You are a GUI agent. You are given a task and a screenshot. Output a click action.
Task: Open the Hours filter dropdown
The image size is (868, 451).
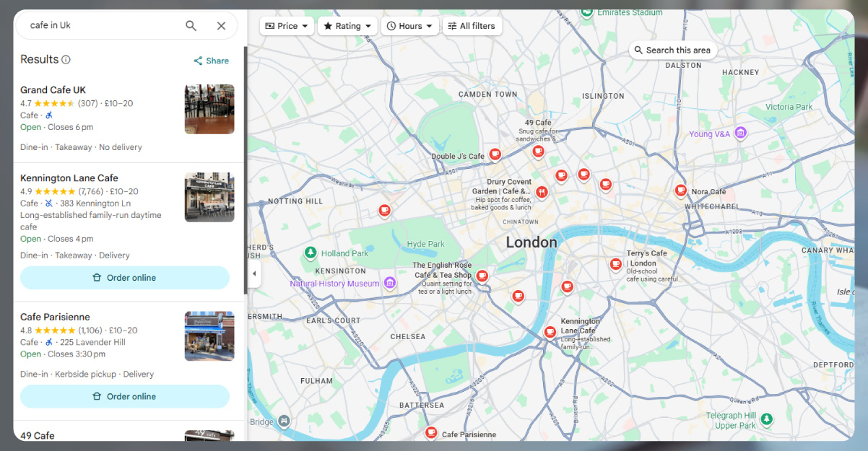click(409, 26)
